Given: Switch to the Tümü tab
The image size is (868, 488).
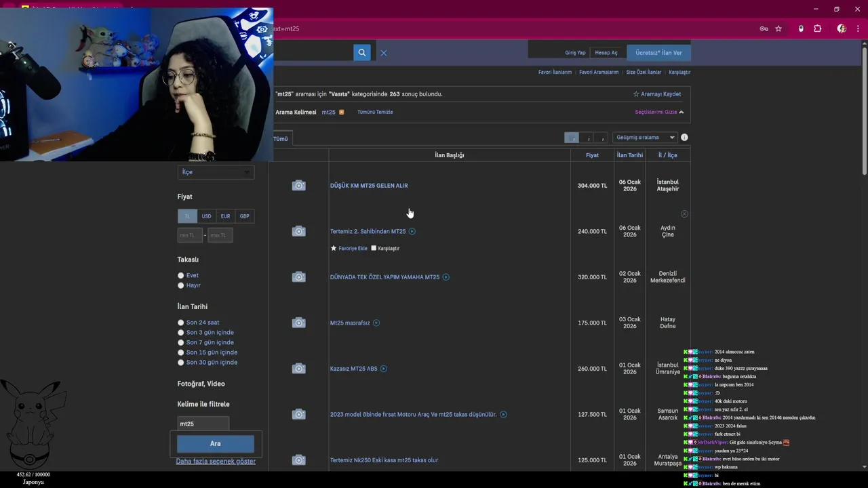Looking at the screenshot, I should point(281,138).
